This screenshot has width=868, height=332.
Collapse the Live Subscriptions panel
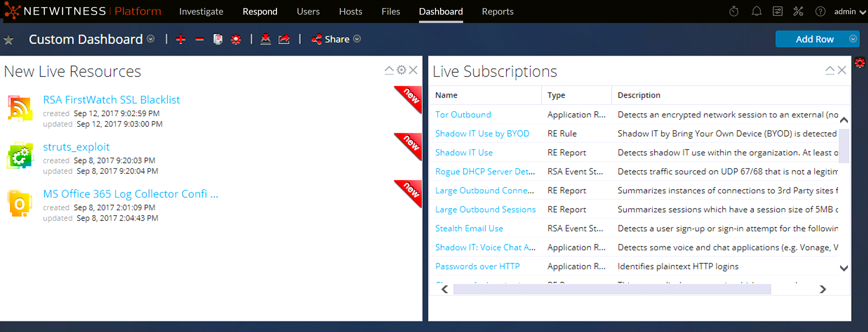tap(830, 70)
